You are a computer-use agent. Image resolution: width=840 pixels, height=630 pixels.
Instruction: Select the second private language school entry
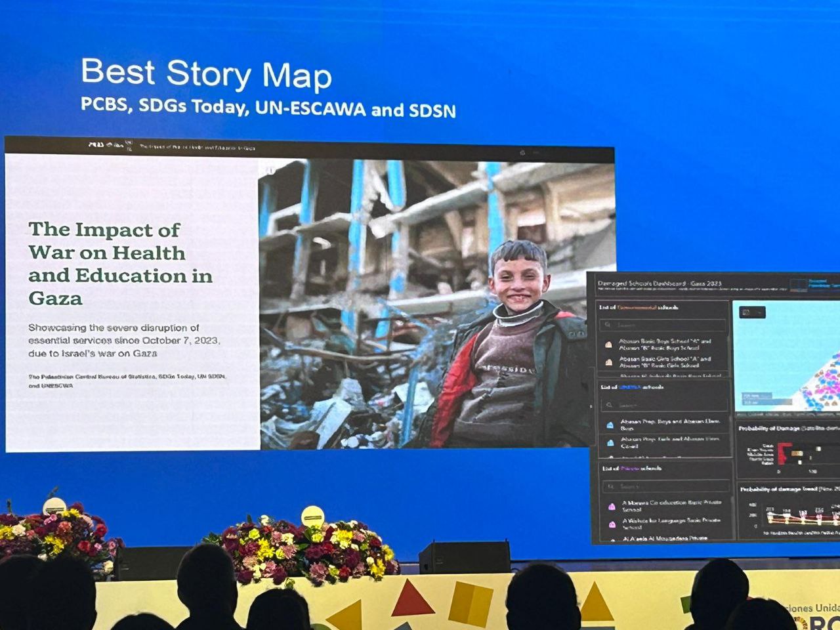coord(669,524)
